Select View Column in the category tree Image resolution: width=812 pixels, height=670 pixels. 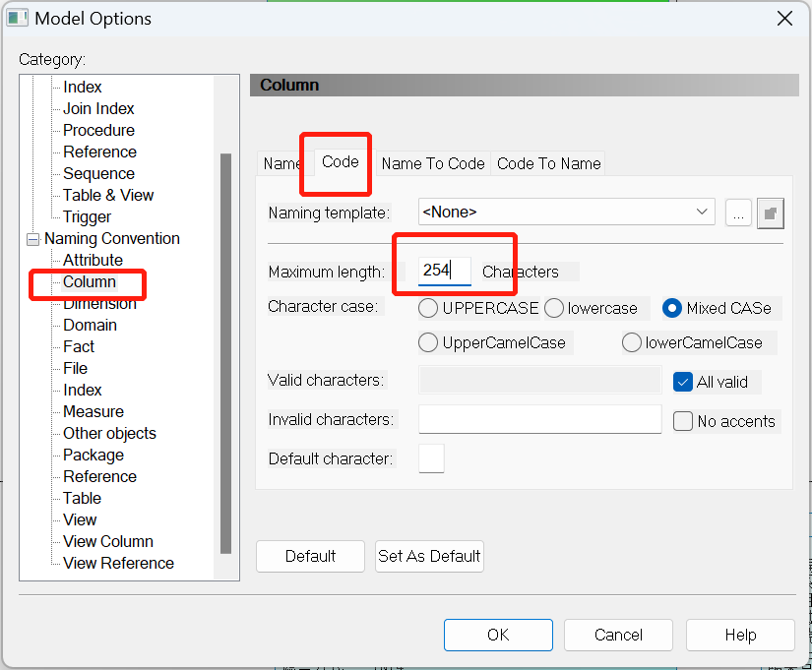(108, 541)
